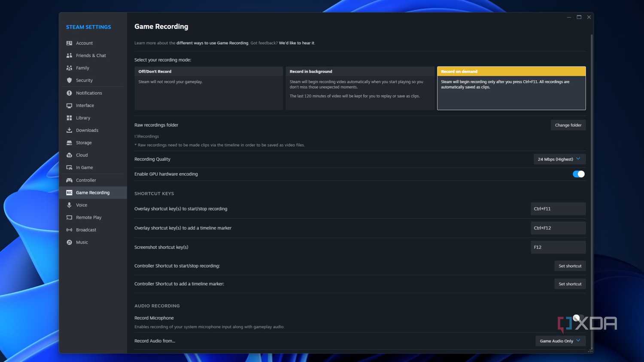Screen dimensions: 644x362
Task: Open Broadcast settings
Action: [x=93, y=230]
